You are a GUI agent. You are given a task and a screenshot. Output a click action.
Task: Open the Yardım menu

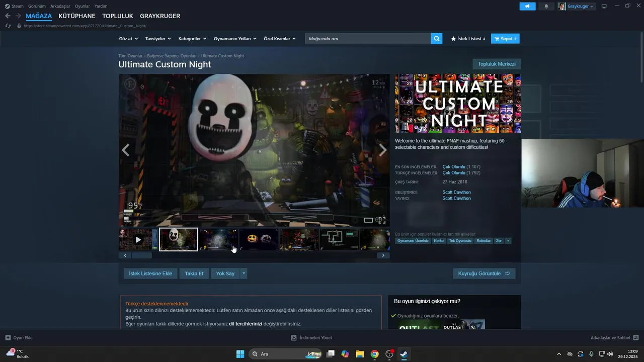pos(101,6)
